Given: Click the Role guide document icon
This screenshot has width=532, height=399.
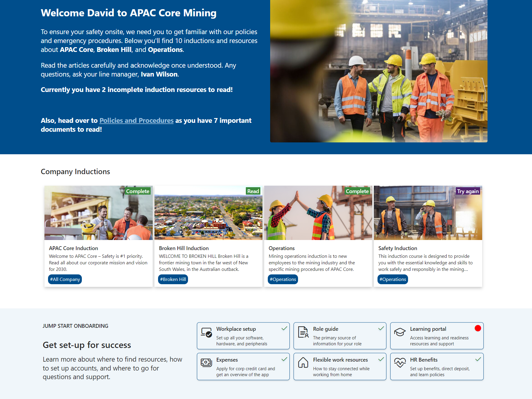Looking at the screenshot, I should tap(303, 332).
